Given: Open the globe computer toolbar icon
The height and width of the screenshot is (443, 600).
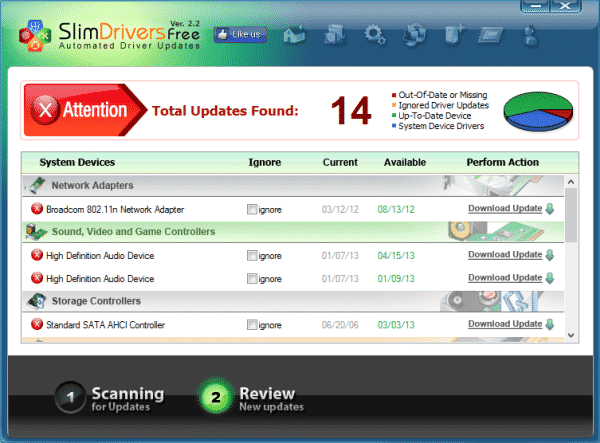Looking at the screenshot, I should pos(415,35).
